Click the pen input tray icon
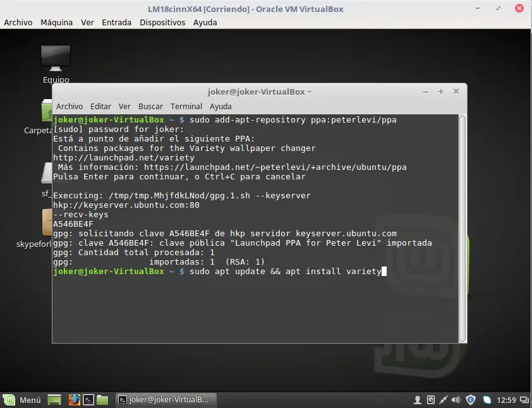This screenshot has height=408, width=532. [442, 400]
